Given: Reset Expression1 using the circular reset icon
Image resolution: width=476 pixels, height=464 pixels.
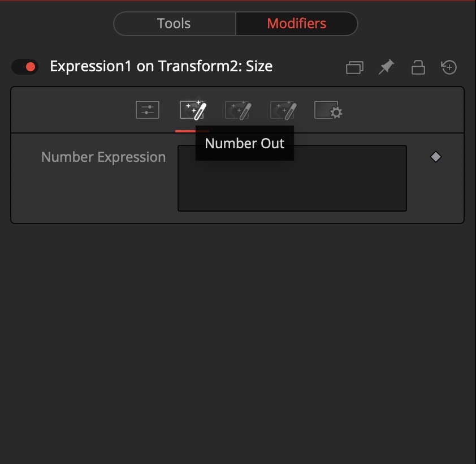Looking at the screenshot, I should pos(449,67).
